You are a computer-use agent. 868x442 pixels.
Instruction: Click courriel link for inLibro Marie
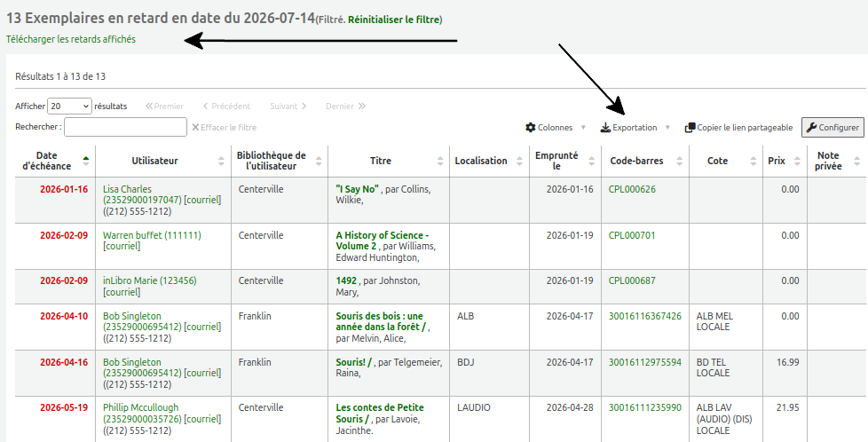(122, 292)
